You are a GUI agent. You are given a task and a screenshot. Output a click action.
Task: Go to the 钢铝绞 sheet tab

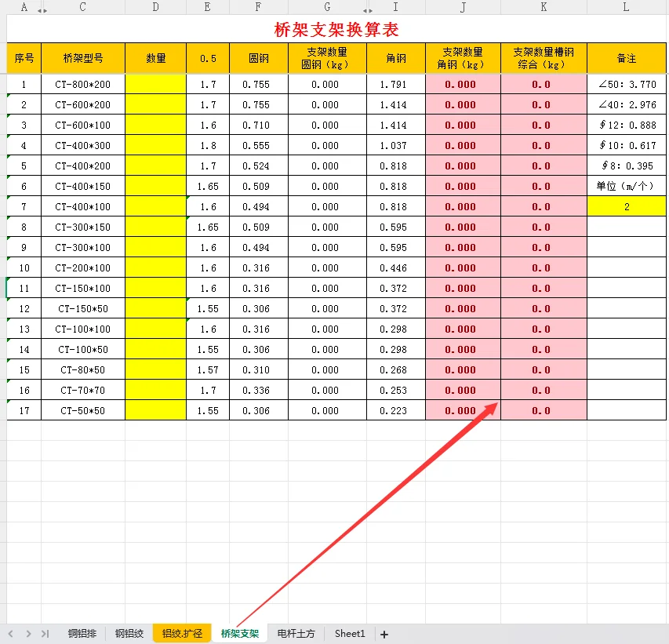pos(128,633)
